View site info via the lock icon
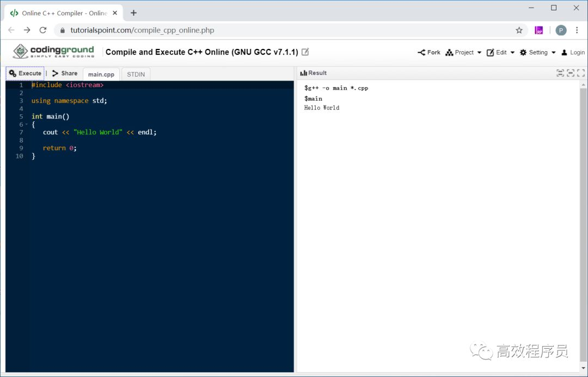Viewport: 588px width, 377px height. (62, 30)
